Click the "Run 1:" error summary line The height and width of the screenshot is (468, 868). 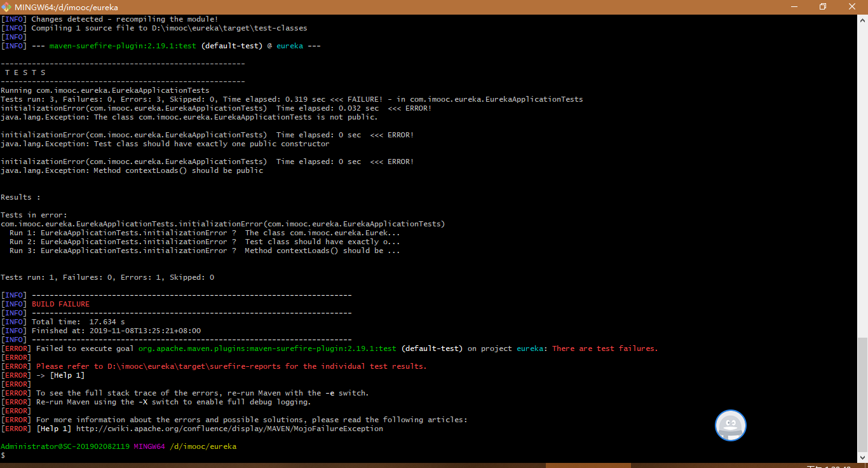[x=205, y=233]
